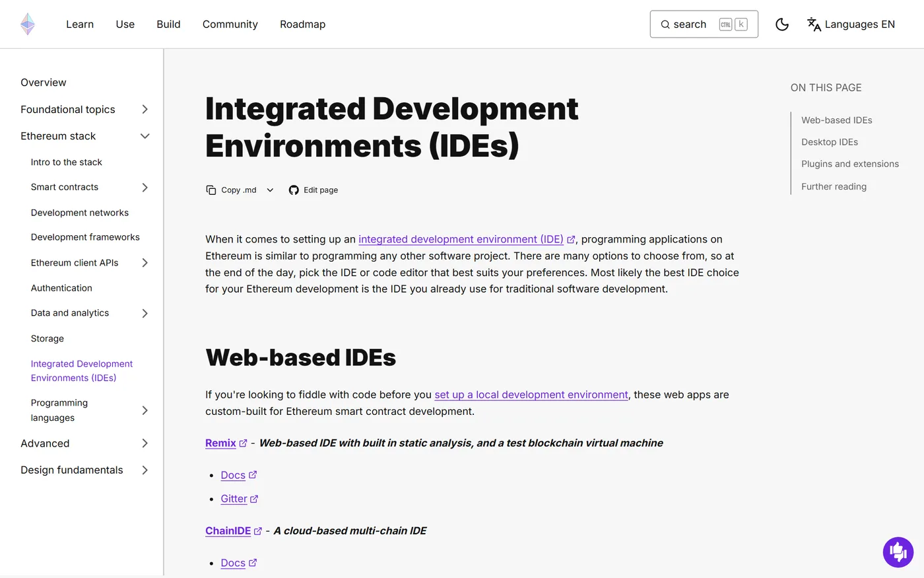This screenshot has height=578, width=924.
Task: Open the Learn menu
Action: click(80, 24)
